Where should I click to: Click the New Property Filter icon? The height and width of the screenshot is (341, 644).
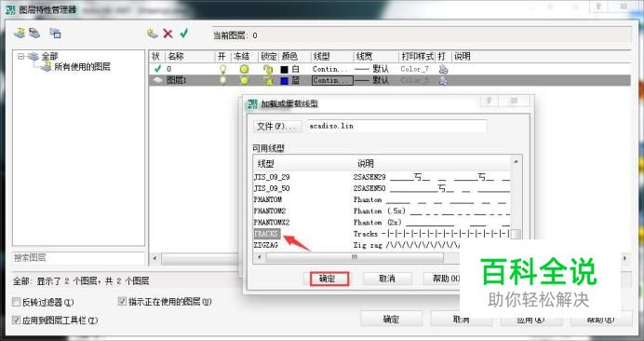(20, 34)
